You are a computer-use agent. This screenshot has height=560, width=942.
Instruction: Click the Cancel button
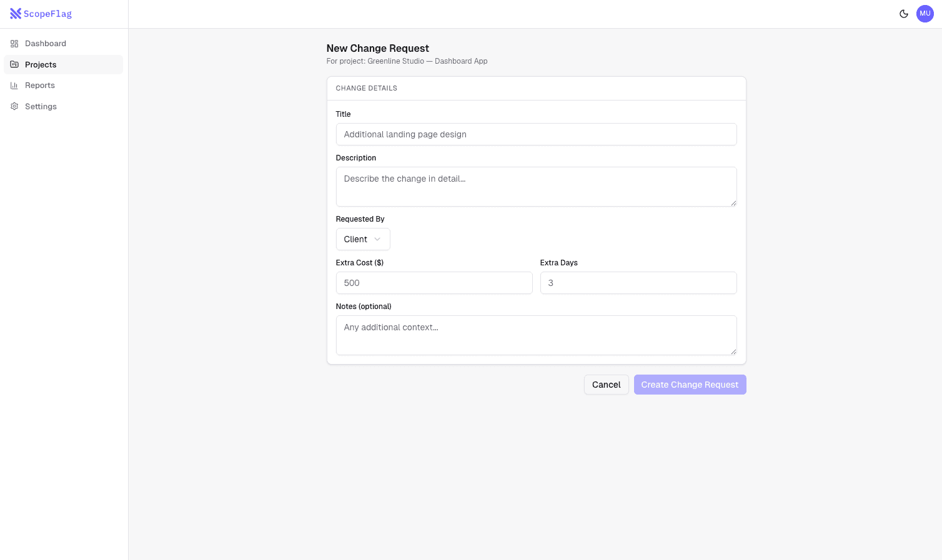(x=606, y=385)
